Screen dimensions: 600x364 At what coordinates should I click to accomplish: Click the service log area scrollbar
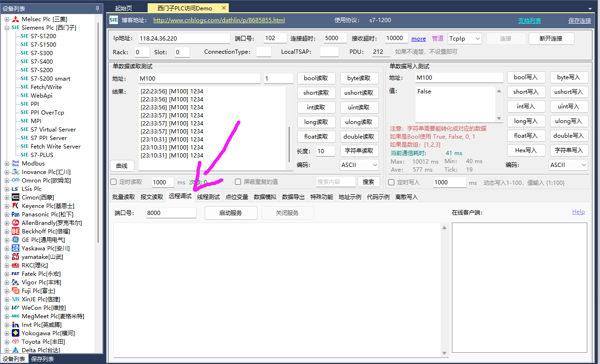[x=444, y=290]
